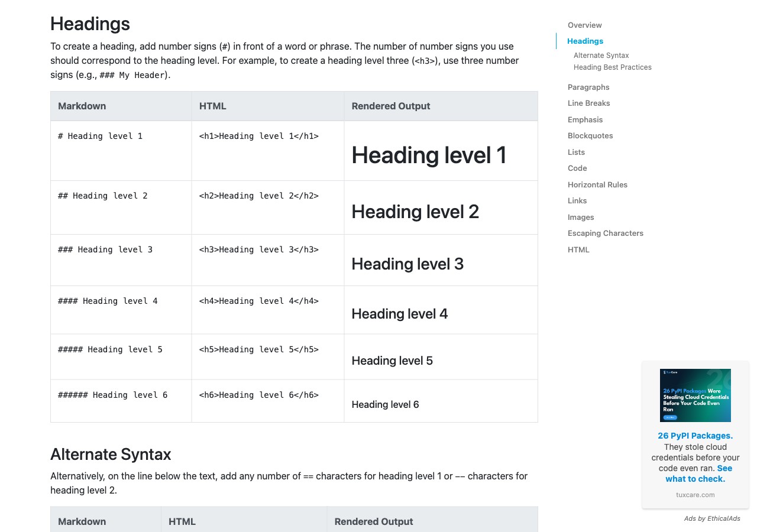Visit the tuxcare.com ad link
Image resolution: width=757 pixels, height=532 pixels.
(x=695, y=495)
